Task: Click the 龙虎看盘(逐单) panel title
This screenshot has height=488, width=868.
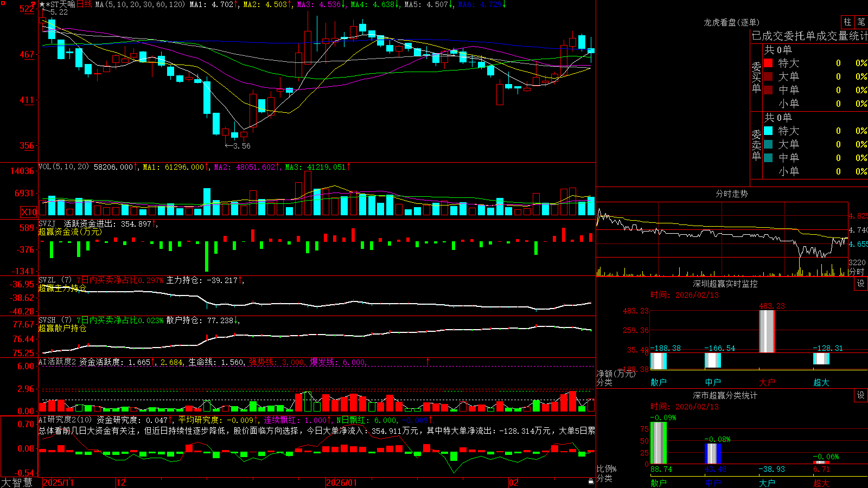Action: [x=732, y=22]
